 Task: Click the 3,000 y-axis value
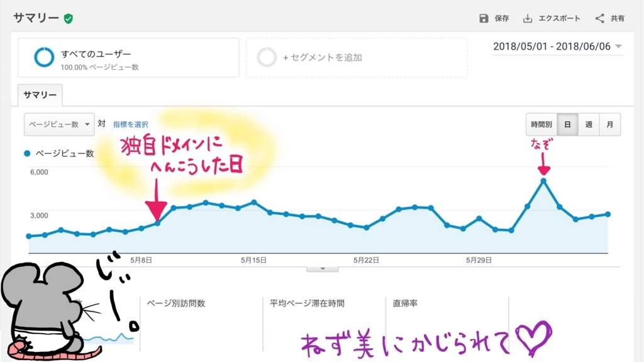click(x=39, y=216)
